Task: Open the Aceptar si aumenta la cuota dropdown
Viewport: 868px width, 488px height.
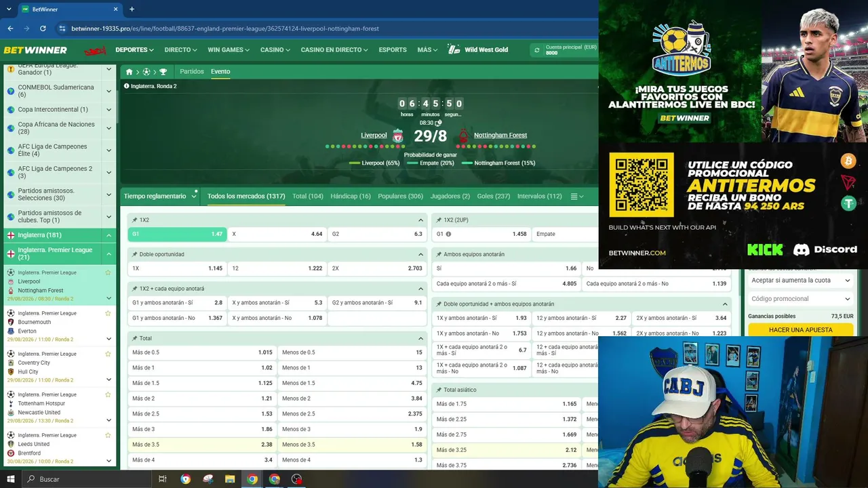Action: tap(800, 281)
